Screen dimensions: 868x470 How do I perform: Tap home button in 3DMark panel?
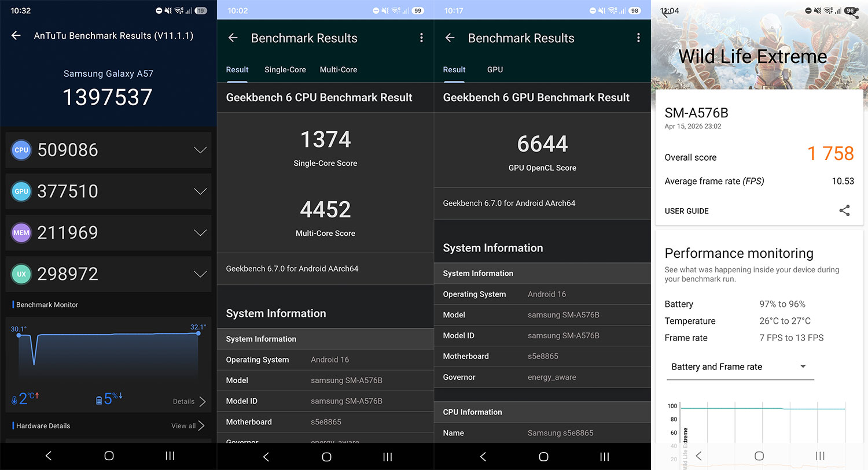(759, 456)
